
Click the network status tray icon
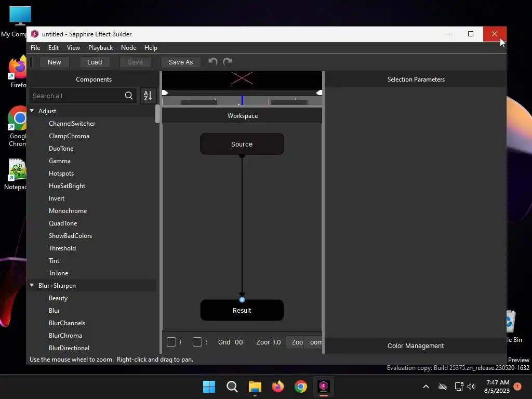click(x=459, y=387)
